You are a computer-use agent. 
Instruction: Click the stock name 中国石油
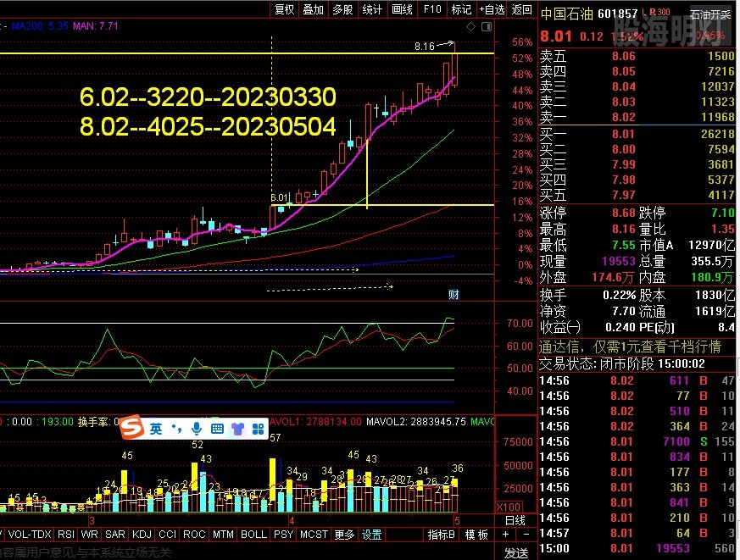[x=566, y=14]
